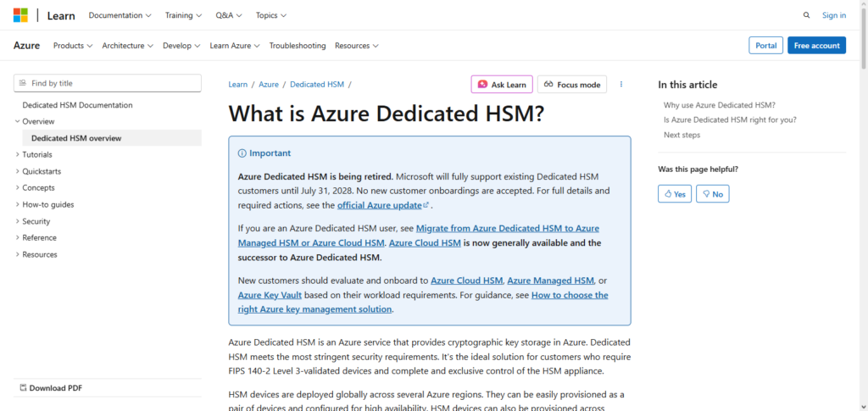
Task: Expand the Tutorials tree section
Action: (34, 154)
